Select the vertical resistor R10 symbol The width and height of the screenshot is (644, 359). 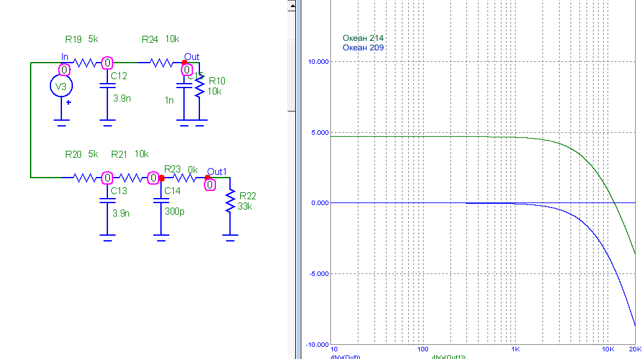(x=199, y=86)
